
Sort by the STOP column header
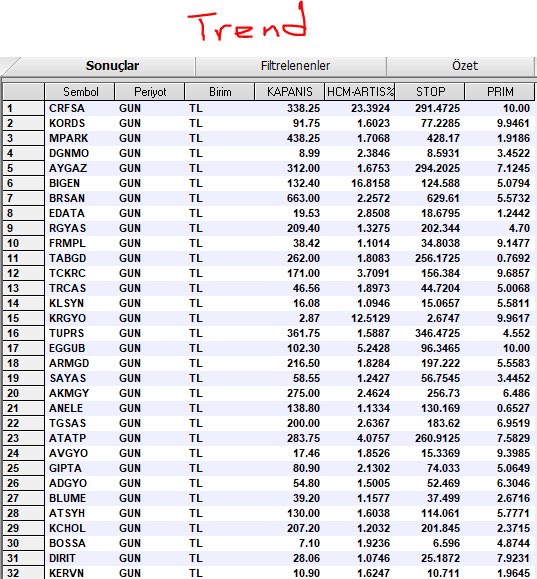430,92
